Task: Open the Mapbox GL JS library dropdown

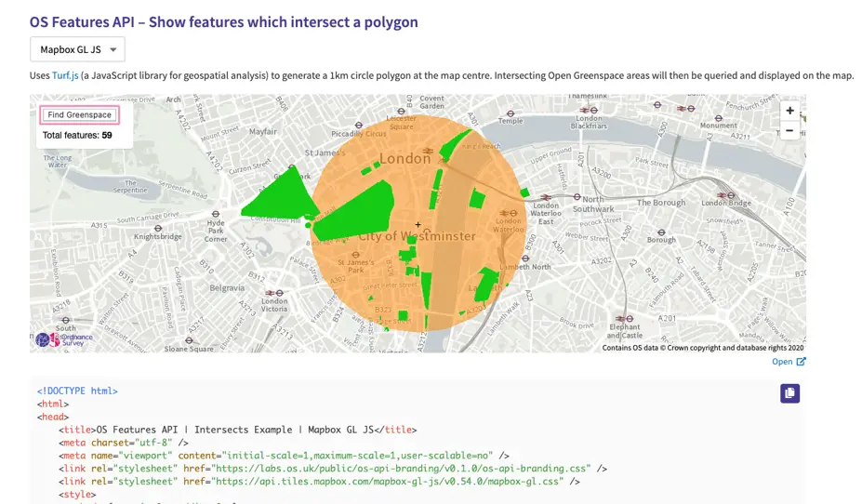Action: [x=77, y=49]
